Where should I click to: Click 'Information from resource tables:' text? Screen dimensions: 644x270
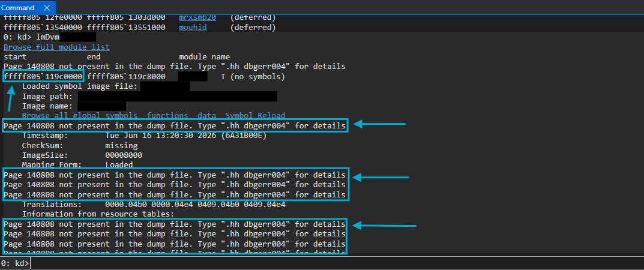pos(98,214)
